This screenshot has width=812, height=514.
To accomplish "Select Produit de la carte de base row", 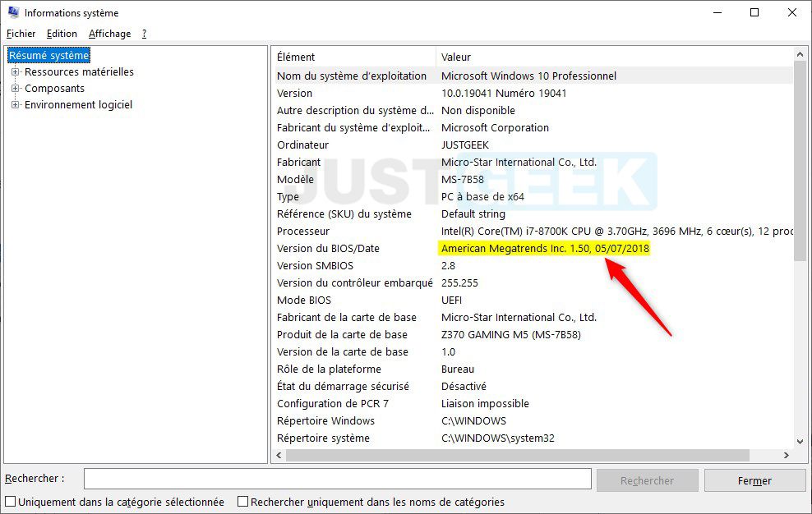I will coord(533,335).
